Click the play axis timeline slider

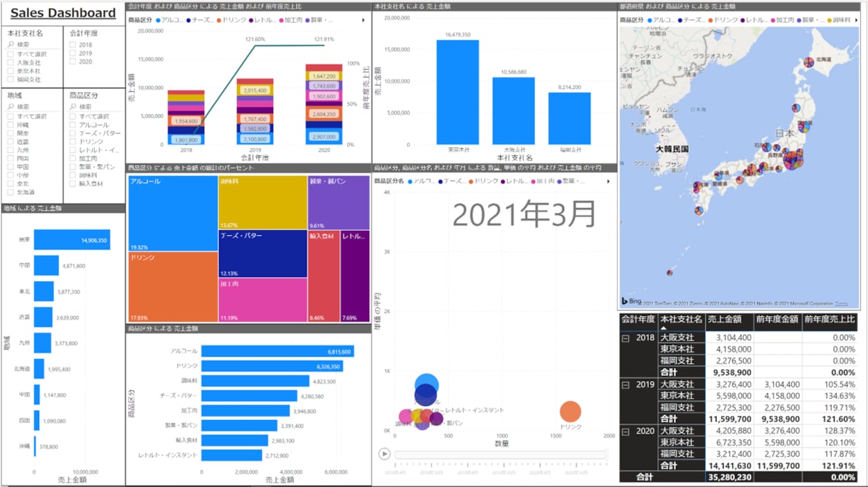(500, 455)
